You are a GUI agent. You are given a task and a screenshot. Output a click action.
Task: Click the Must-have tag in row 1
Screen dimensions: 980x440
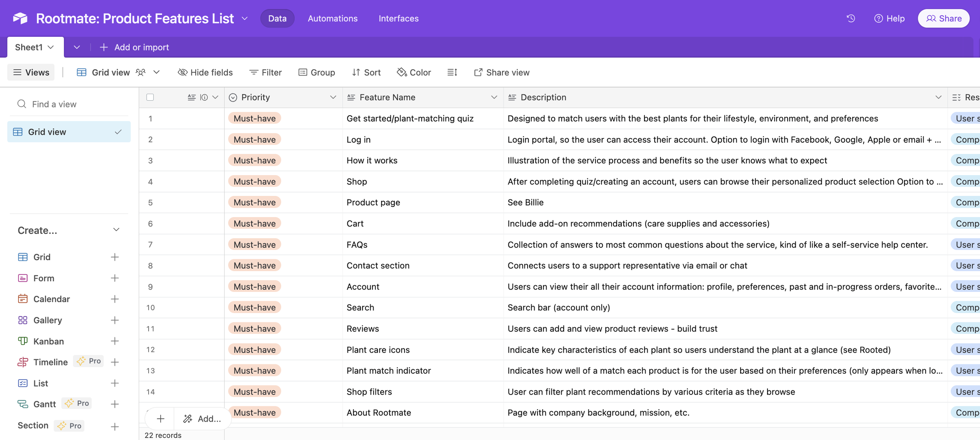tap(254, 118)
